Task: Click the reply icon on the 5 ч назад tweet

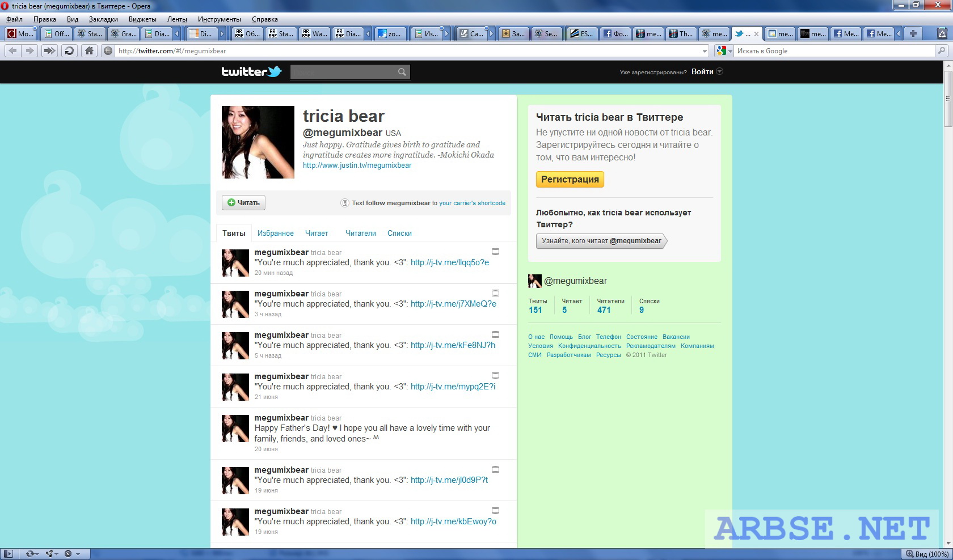Action: [495, 334]
